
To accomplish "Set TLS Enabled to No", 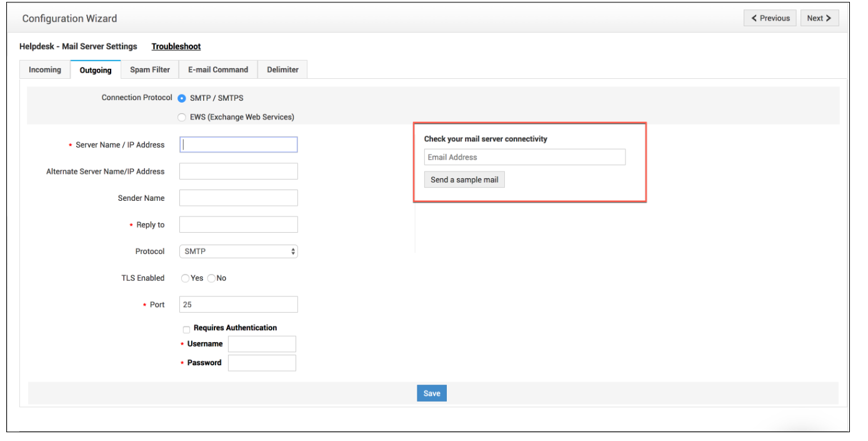I will pyautogui.click(x=211, y=278).
